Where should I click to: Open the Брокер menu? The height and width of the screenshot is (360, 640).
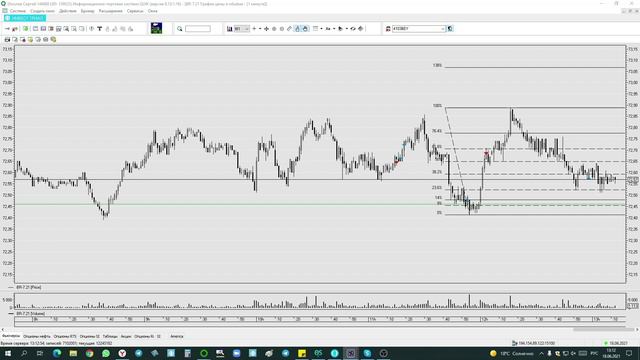point(87,11)
